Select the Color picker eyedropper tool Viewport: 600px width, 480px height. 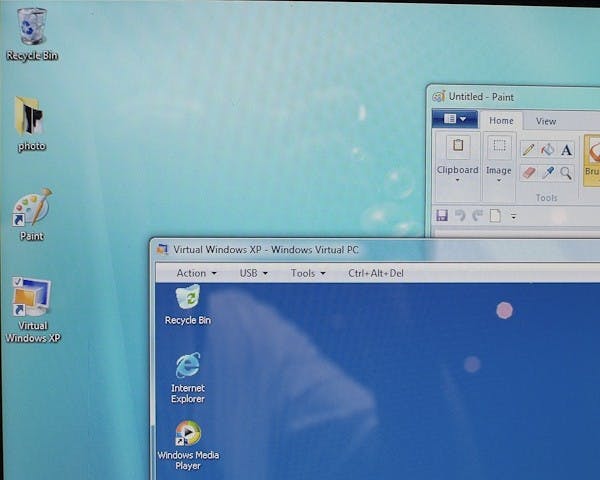(548, 173)
